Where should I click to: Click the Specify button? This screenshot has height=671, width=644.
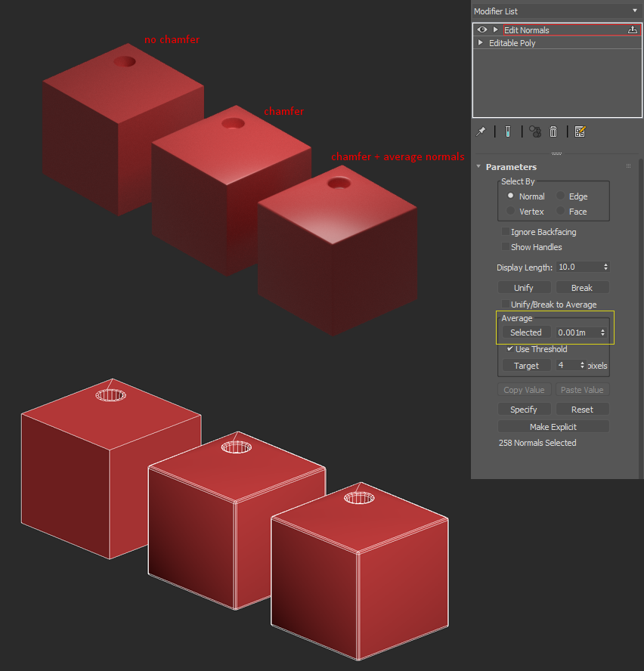pos(524,410)
